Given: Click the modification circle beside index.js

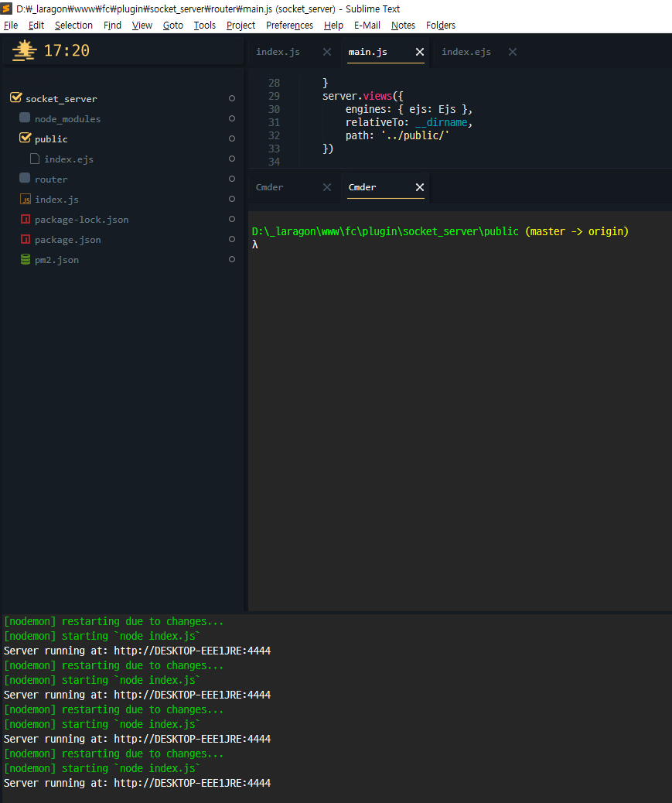Looking at the screenshot, I should [231, 199].
